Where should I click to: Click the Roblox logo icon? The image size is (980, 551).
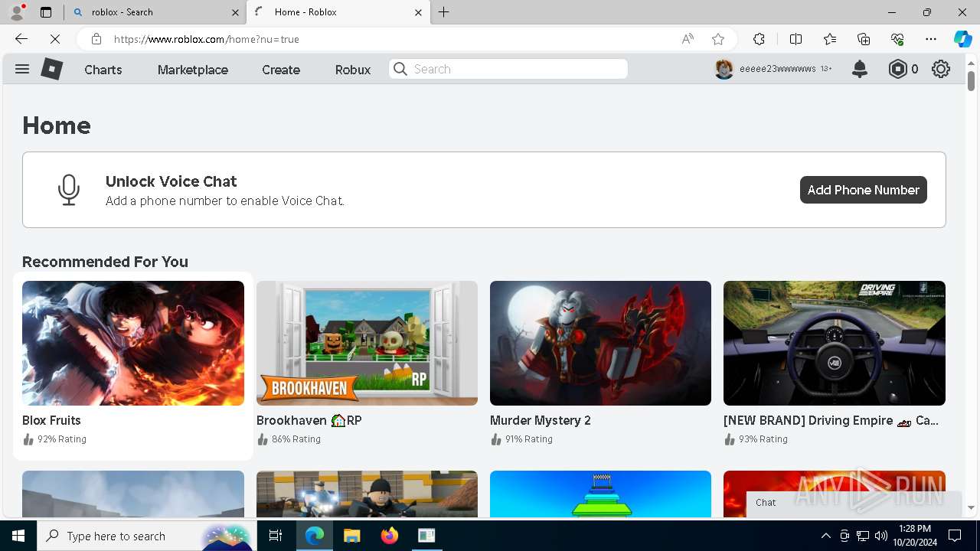point(52,69)
